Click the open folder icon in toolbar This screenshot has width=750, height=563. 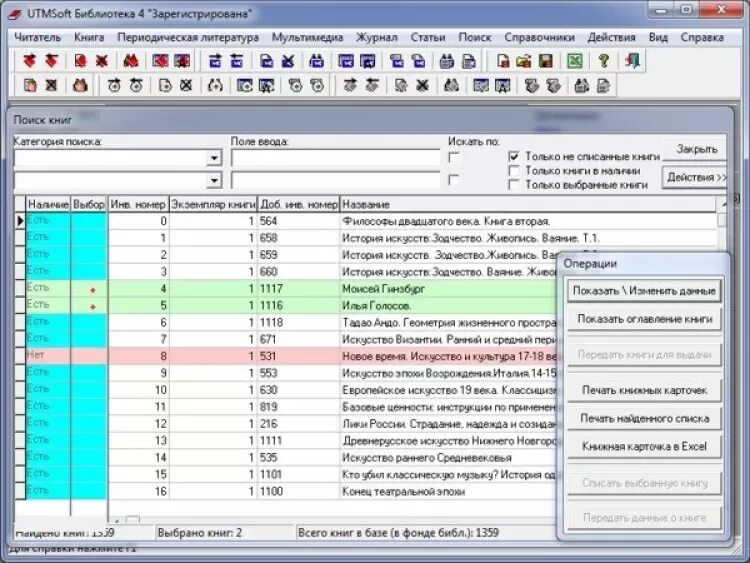524,61
